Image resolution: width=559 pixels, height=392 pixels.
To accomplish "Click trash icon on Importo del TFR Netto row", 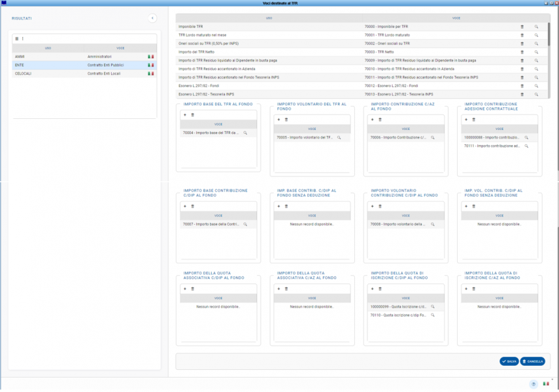I will click(x=522, y=52).
